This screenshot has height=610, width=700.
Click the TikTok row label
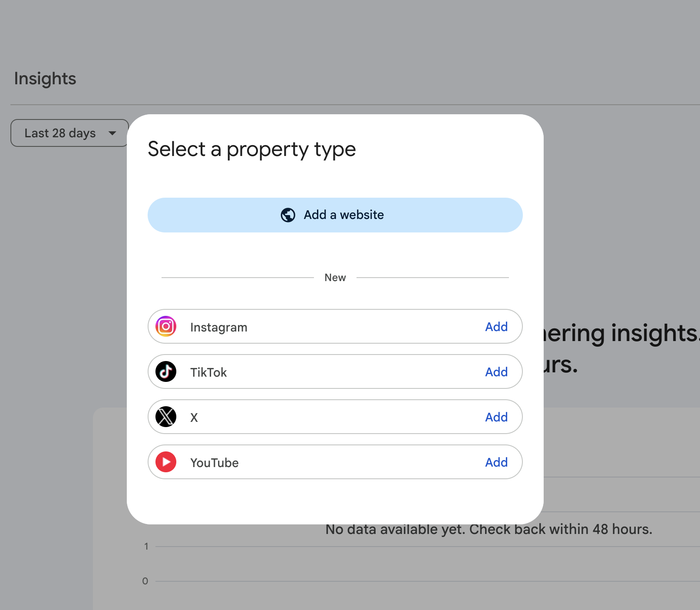(x=208, y=372)
